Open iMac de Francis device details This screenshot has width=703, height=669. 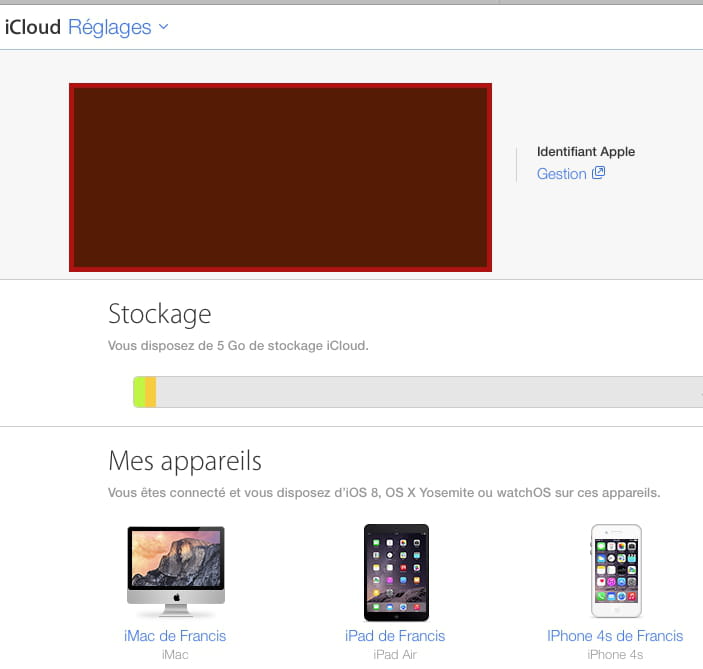(175, 636)
